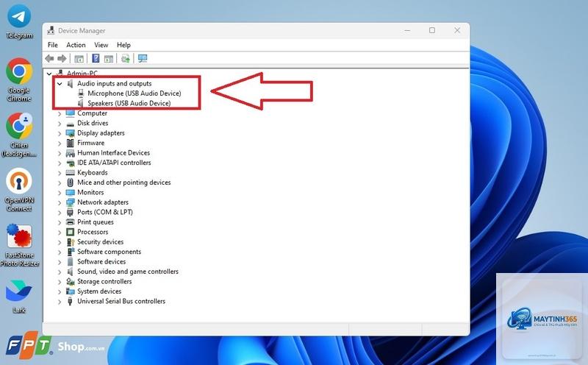Click the Storage controllers icon
The width and height of the screenshot is (588, 365).
coord(70,281)
